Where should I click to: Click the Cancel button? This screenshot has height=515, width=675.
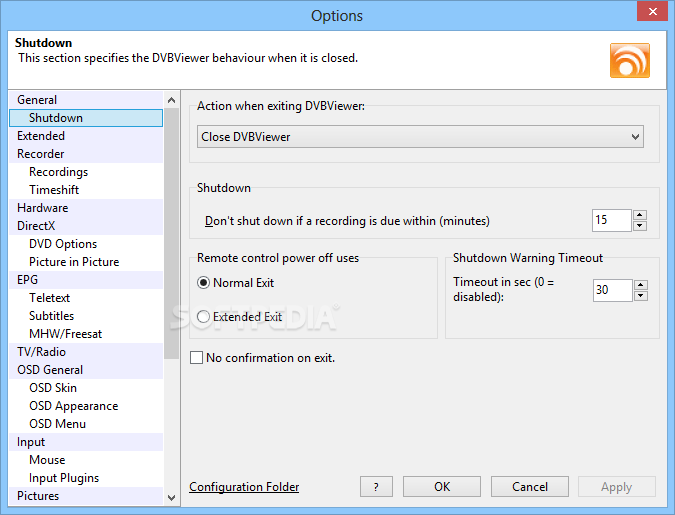tap(529, 487)
